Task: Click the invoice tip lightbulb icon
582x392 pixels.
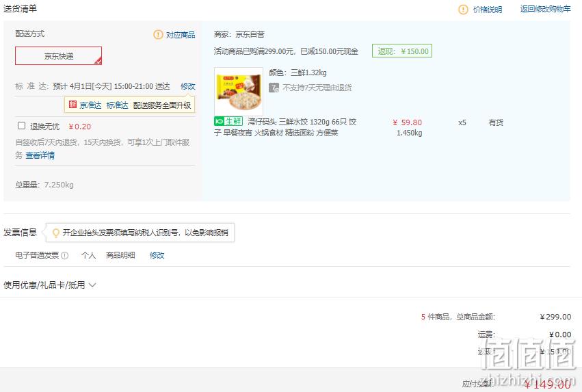Action: pyautogui.click(x=55, y=233)
